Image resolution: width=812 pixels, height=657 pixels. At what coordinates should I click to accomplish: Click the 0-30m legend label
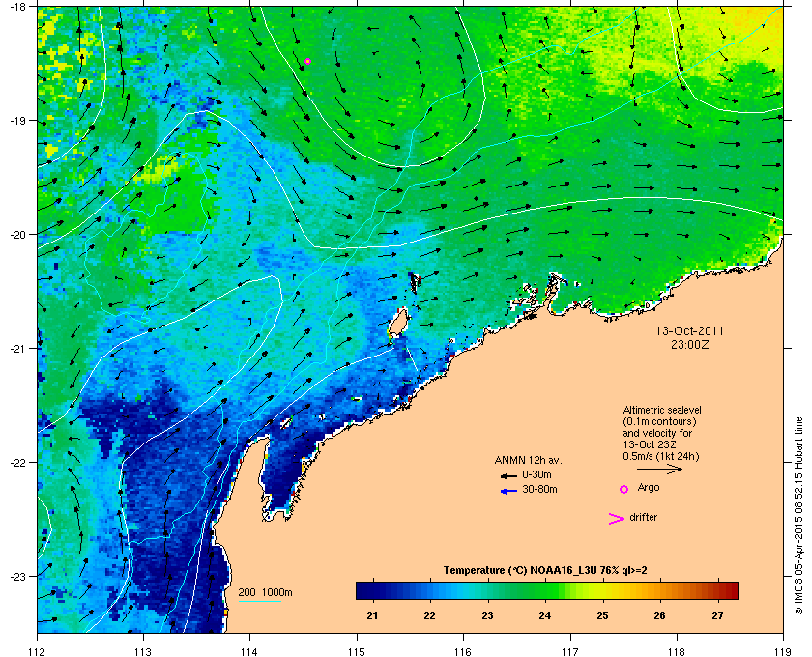pyautogui.click(x=537, y=474)
